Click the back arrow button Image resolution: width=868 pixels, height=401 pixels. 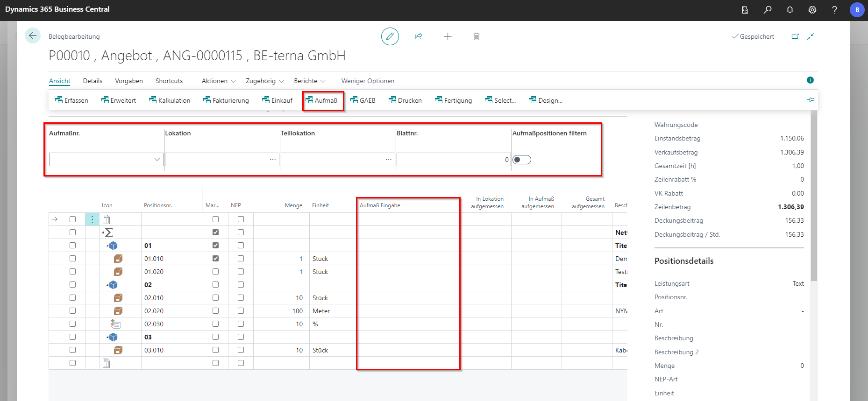pyautogui.click(x=33, y=36)
